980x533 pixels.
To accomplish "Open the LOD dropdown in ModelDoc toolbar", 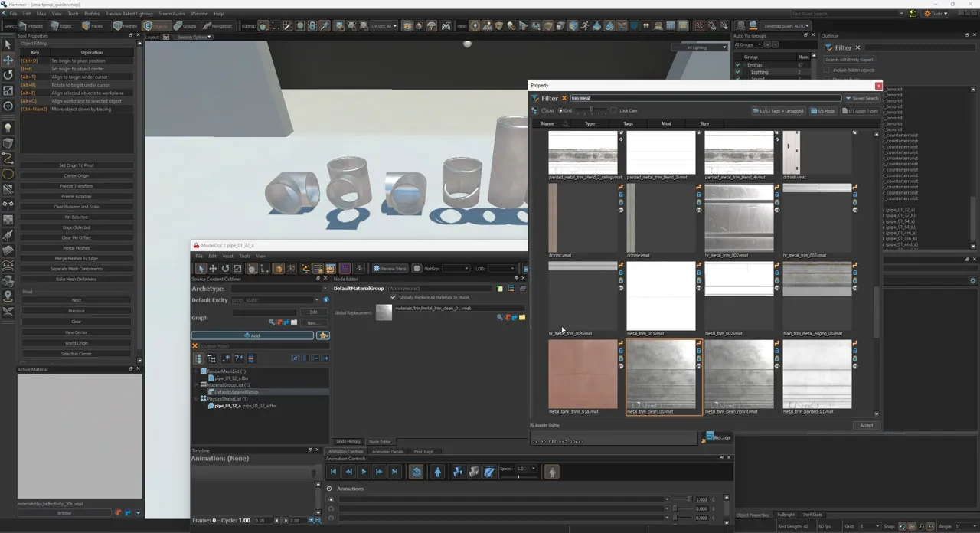I will click(501, 269).
